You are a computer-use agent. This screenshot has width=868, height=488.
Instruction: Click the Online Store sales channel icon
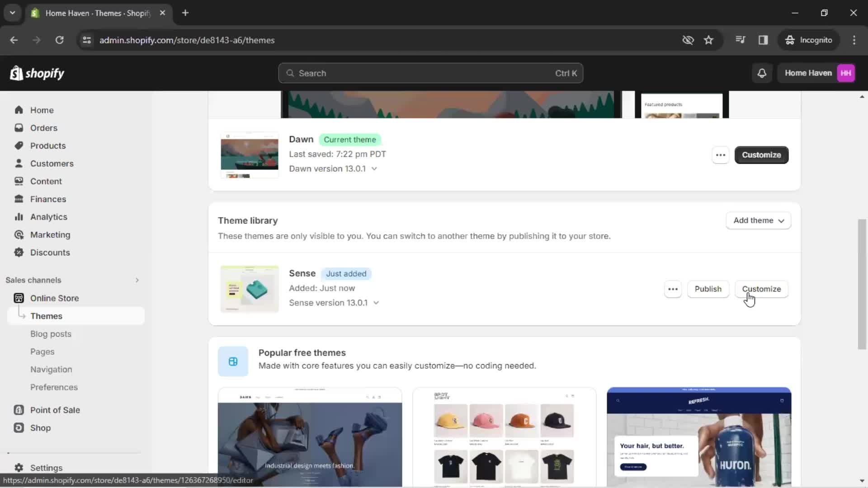[x=19, y=298]
